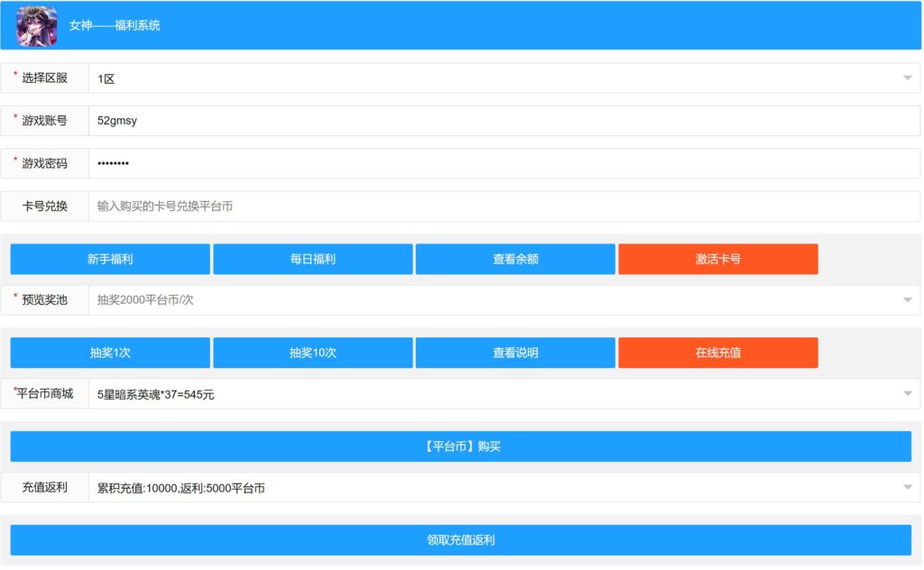This screenshot has width=924, height=570.
Task: Click the 游戏账号 input field
Action: pos(504,121)
